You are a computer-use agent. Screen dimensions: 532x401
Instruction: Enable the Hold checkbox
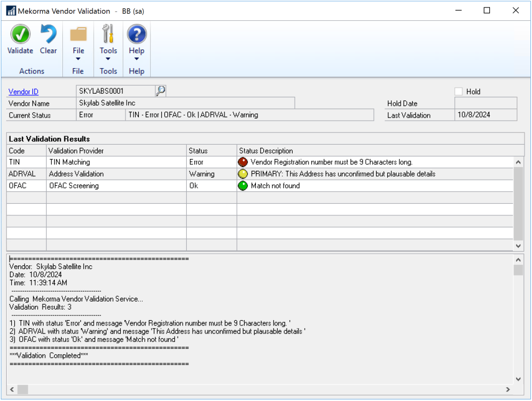[x=459, y=91]
